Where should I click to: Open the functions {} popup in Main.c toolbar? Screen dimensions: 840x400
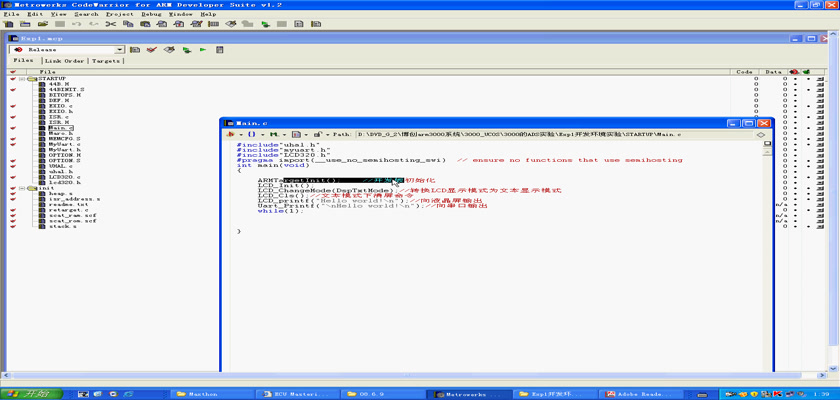pos(254,134)
